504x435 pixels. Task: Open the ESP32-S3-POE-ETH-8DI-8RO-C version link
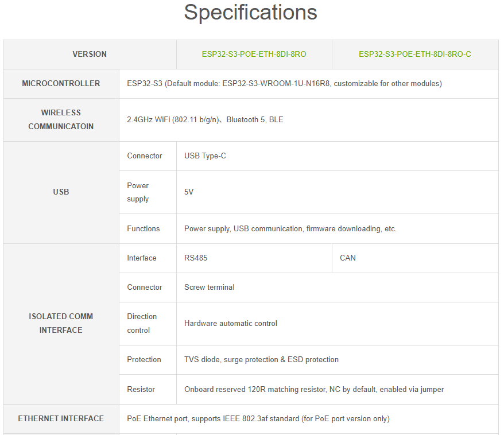[414, 55]
